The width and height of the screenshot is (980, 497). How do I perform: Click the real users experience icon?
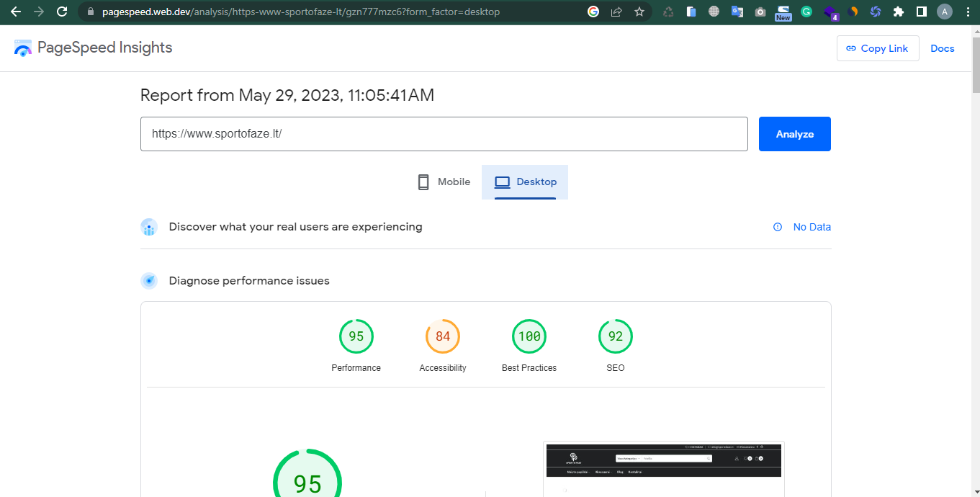(149, 227)
